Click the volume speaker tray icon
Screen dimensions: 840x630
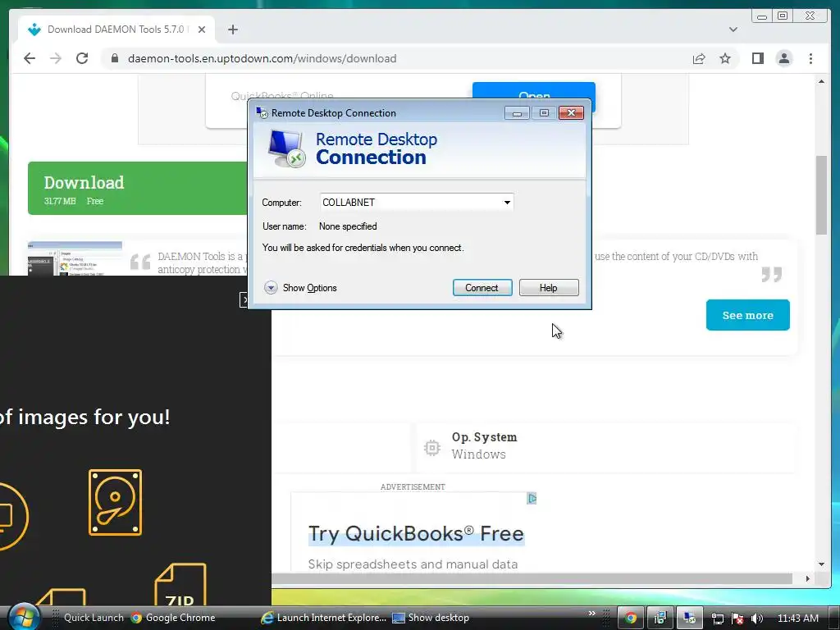pyautogui.click(x=757, y=619)
